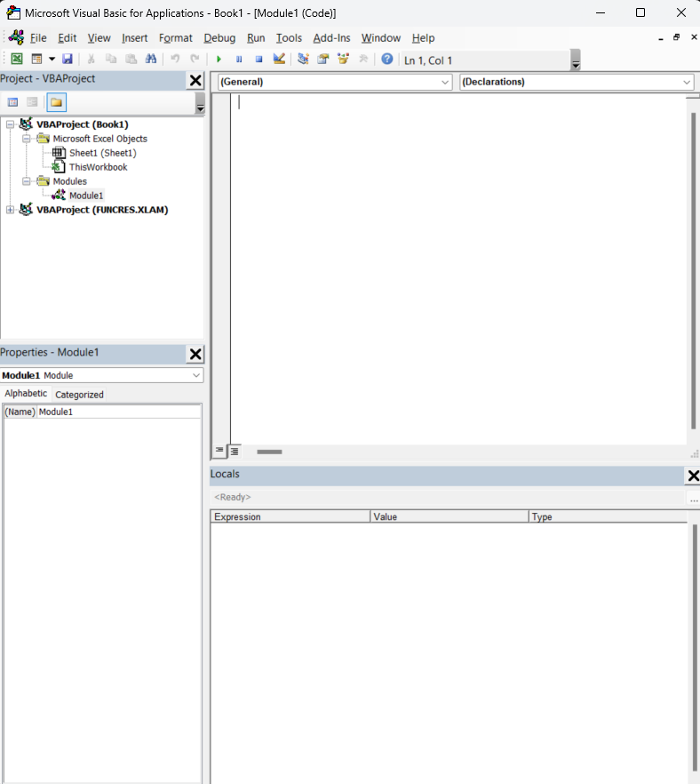Image resolution: width=700 pixels, height=784 pixels.
Task: Click the Cut scissors icon
Action: coord(91,59)
